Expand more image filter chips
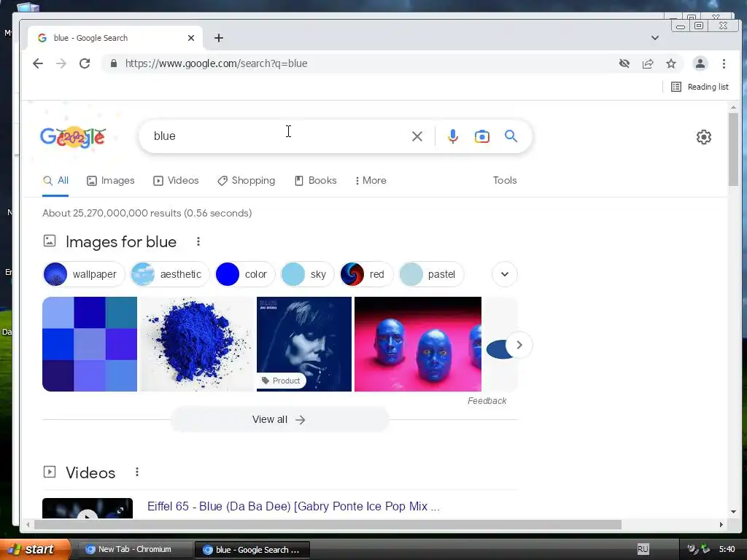The image size is (747, 560). coord(505,274)
